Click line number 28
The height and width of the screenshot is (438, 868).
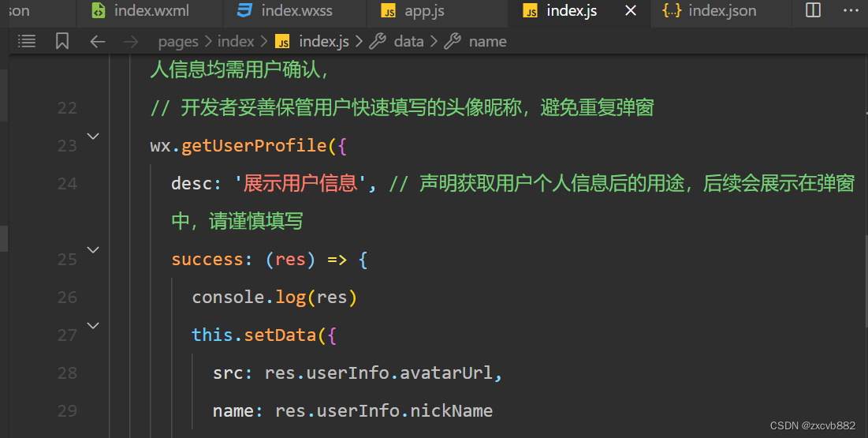coord(67,373)
